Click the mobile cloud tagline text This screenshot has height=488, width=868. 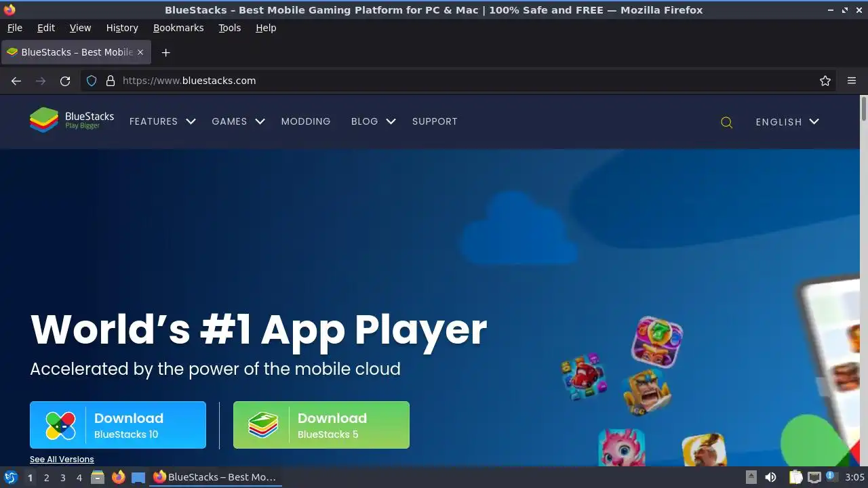(215, 369)
